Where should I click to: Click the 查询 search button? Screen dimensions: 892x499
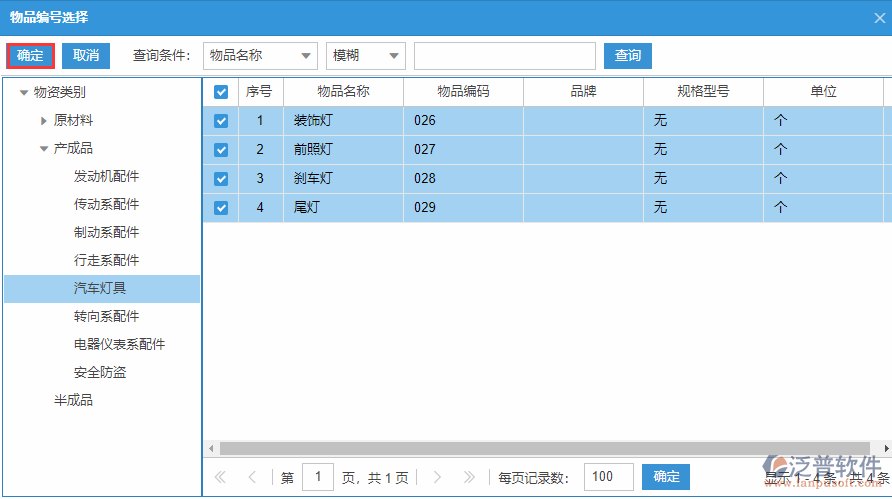point(627,56)
